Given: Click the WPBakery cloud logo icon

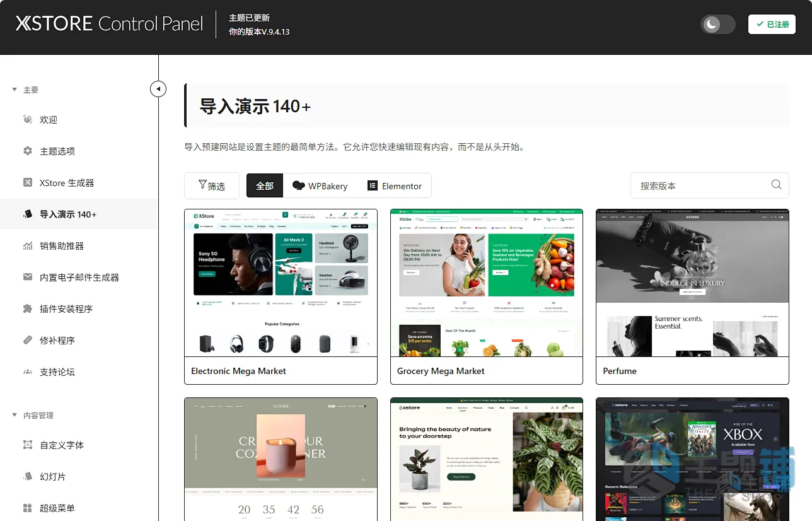Looking at the screenshot, I should [x=299, y=185].
